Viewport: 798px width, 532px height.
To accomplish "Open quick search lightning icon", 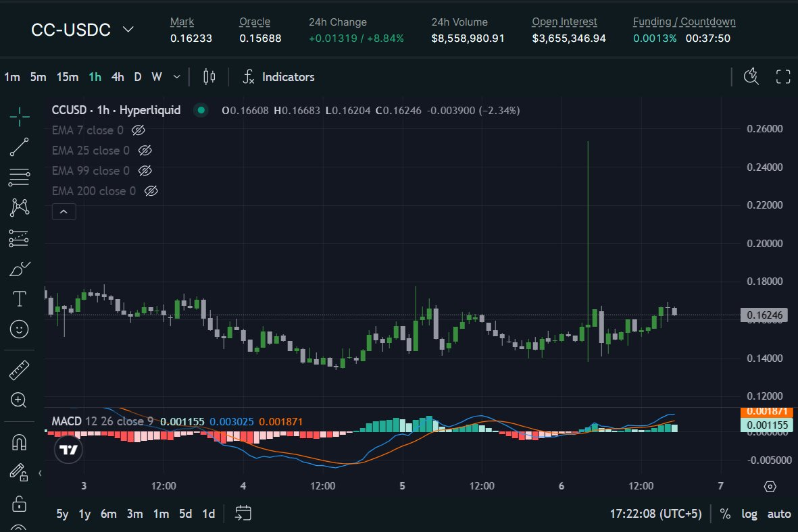I will point(751,77).
